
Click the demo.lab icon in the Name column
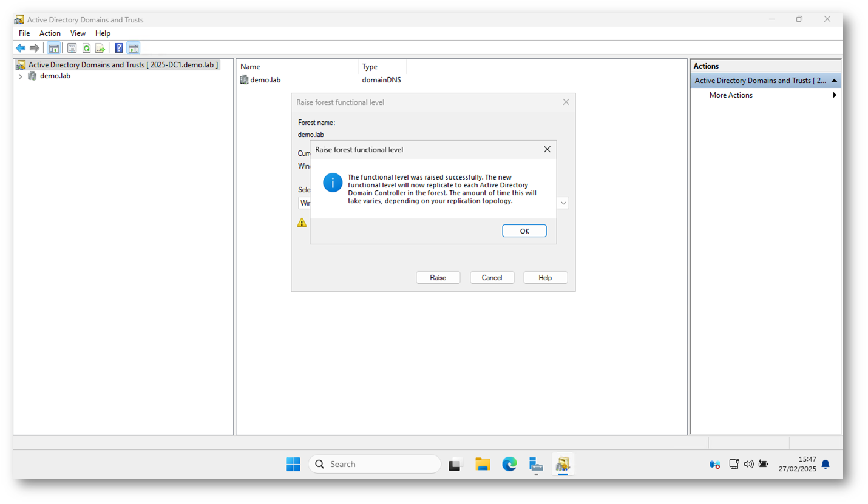(244, 79)
